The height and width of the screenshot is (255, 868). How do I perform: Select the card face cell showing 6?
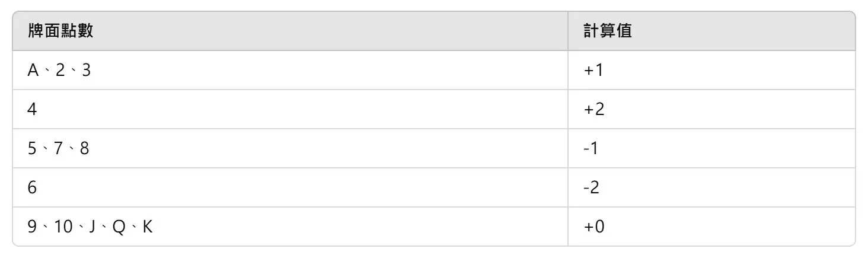(x=33, y=188)
